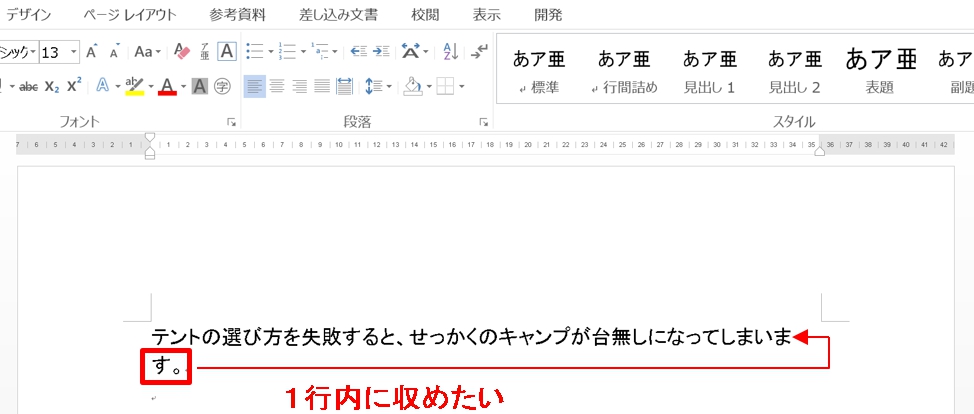Open the 表示 tab
The width and height of the screenshot is (974, 414).
[487, 15]
